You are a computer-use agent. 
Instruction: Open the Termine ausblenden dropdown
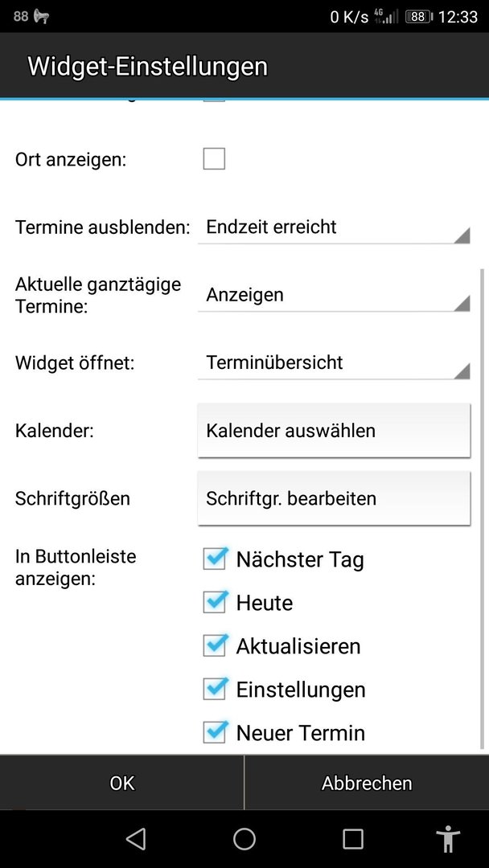pos(334,227)
